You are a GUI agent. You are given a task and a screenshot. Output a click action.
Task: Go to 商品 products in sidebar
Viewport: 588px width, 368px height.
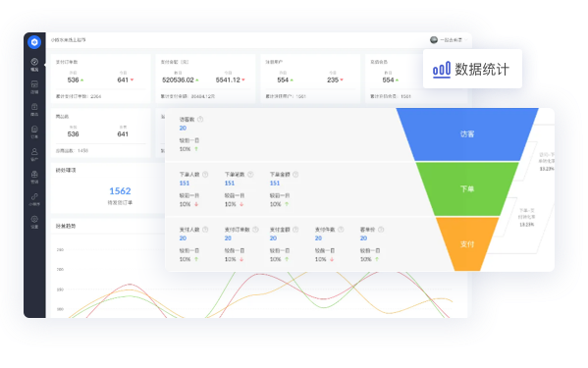(34, 110)
